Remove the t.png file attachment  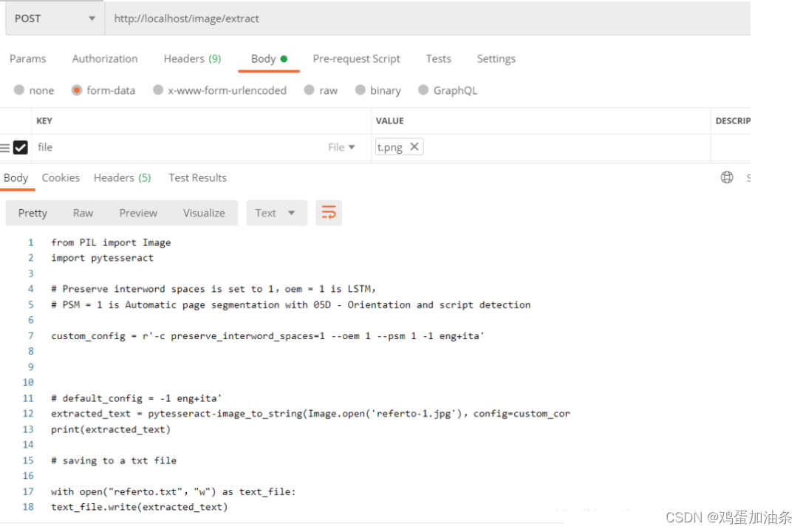tap(414, 146)
